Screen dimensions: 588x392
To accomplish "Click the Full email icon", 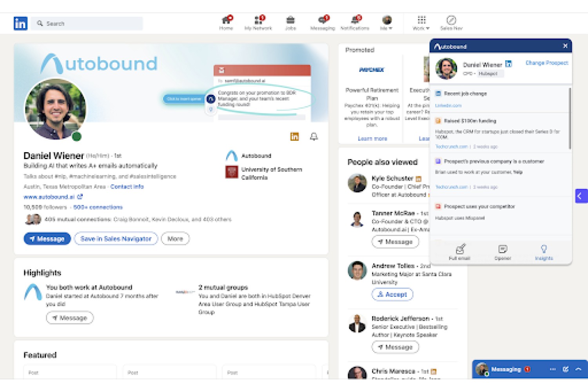I will pyautogui.click(x=460, y=252).
